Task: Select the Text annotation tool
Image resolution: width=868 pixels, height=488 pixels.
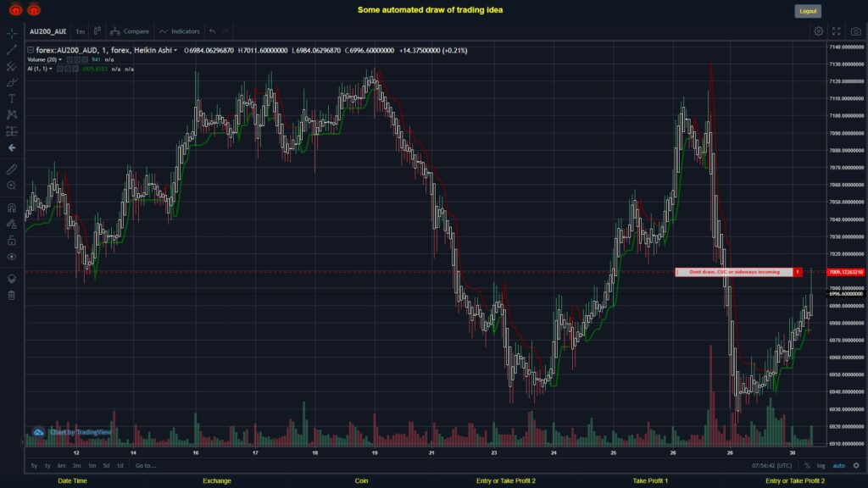Action: [x=12, y=98]
